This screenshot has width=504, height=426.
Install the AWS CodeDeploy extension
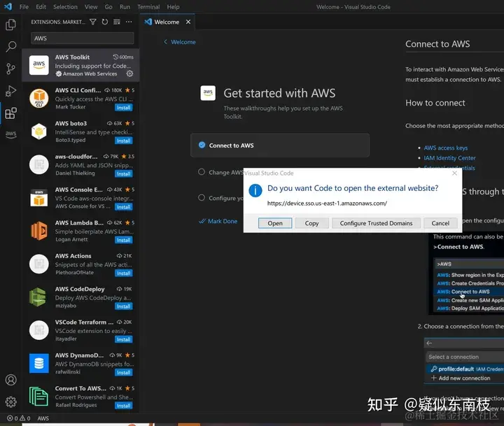(x=124, y=306)
